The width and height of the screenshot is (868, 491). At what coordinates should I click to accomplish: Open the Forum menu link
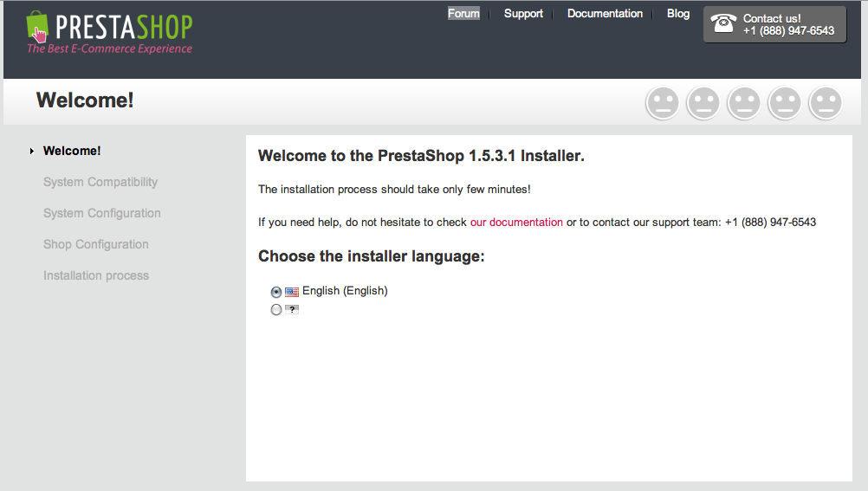tap(464, 13)
